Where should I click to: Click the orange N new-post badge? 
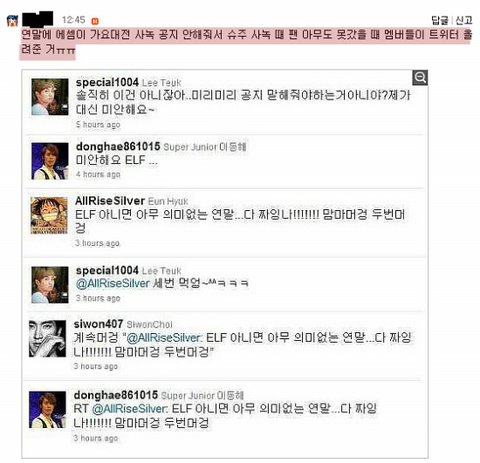(95, 21)
